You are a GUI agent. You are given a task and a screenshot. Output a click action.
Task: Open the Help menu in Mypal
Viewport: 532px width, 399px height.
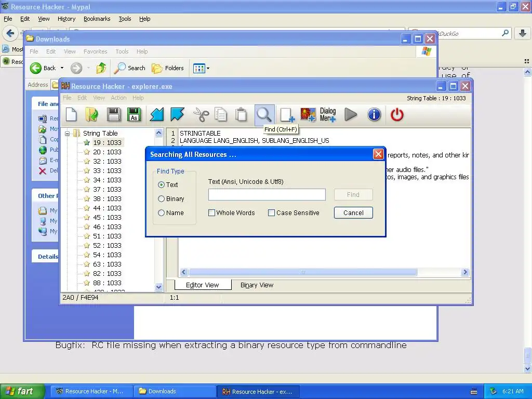tap(144, 19)
